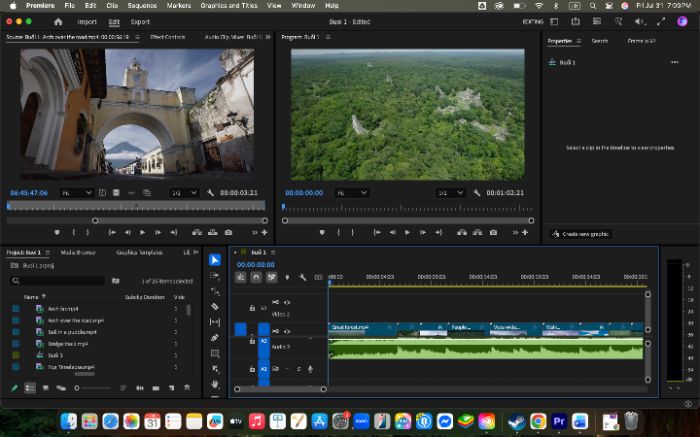
Task: Select the Pen tool
Action: (x=215, y=337)
